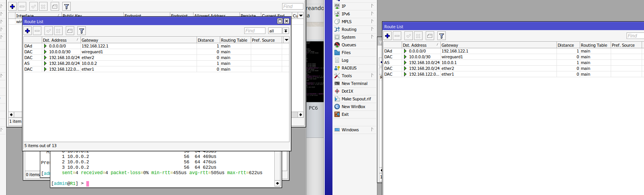Click Make Supout.rif
Viewport: 644px width, 195px height.
tap(354, 99)
